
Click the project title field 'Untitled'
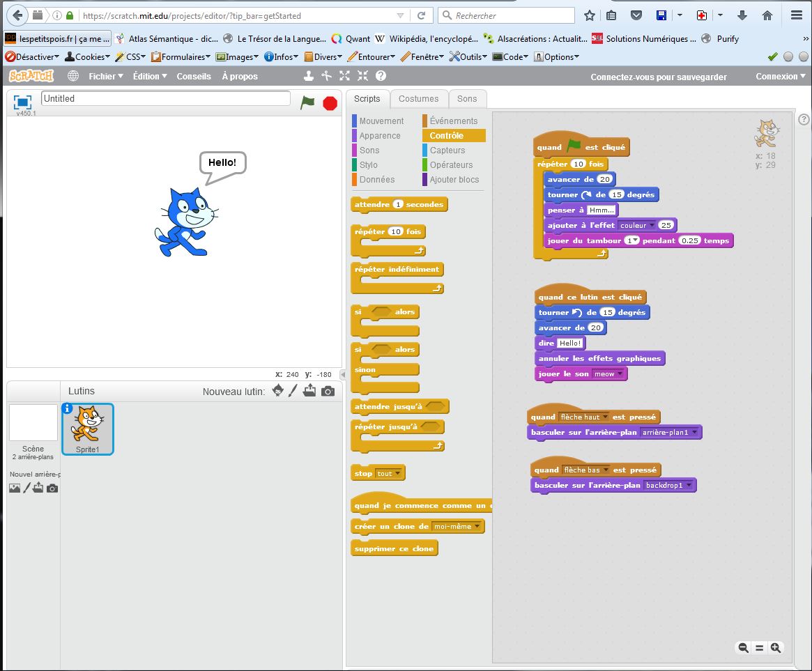(x=166, y=99)
